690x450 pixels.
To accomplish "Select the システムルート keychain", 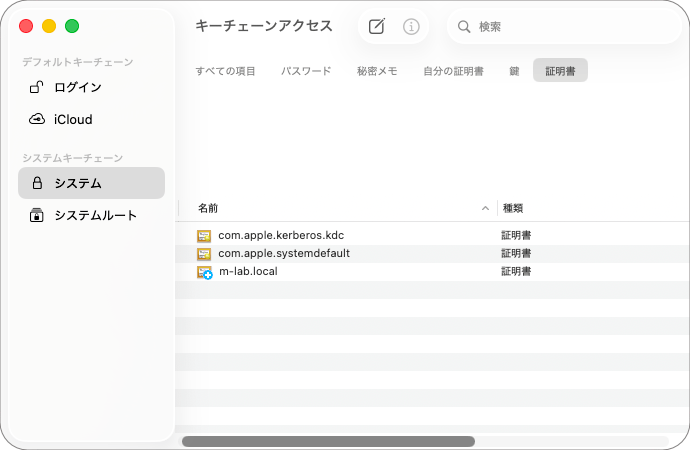I will [x=95, y=215].
